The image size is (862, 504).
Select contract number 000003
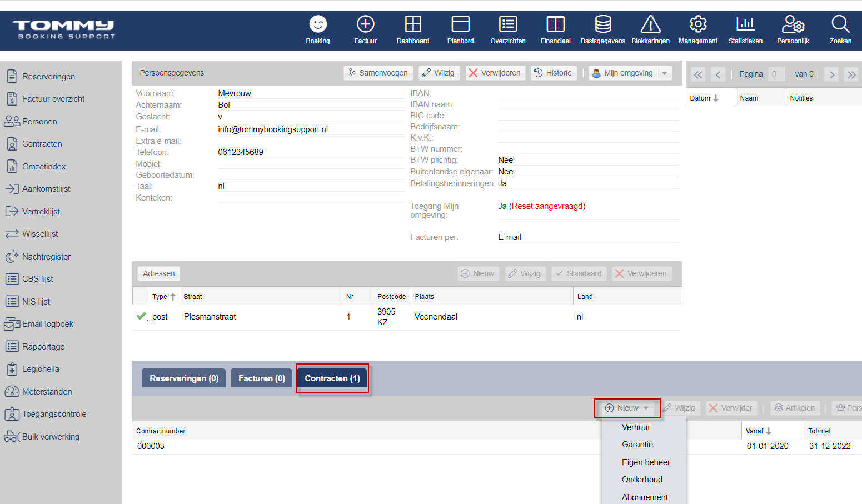click(151, 446)
